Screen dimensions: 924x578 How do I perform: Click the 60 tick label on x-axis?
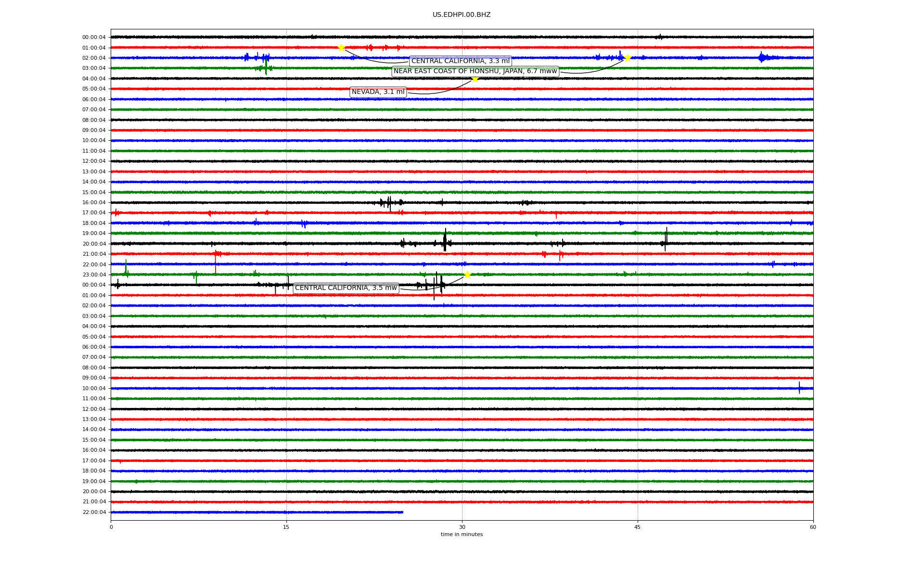click(813, 527)
